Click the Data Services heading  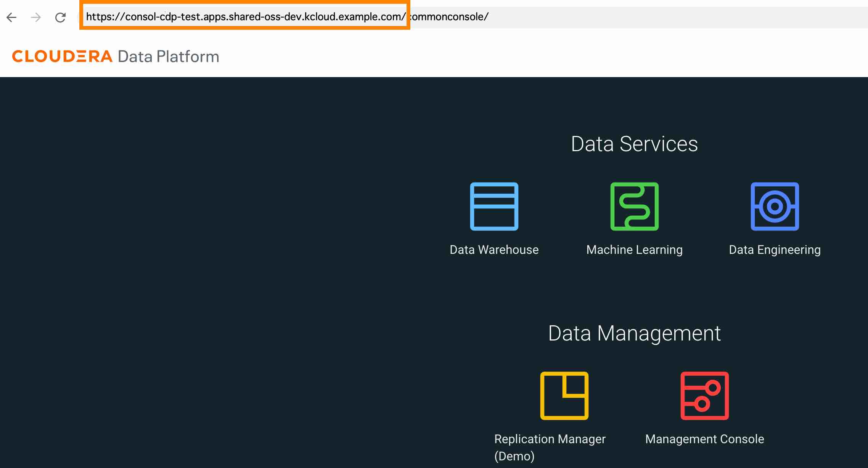(634, 144)
